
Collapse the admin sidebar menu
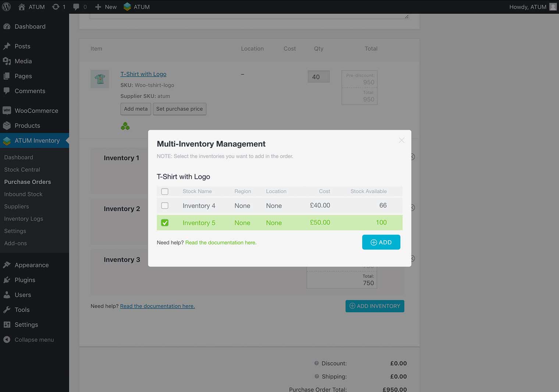(34, 340)
